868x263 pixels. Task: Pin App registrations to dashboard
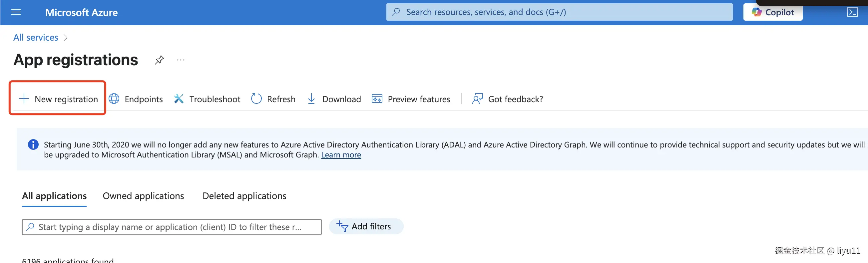coord(160,60)
